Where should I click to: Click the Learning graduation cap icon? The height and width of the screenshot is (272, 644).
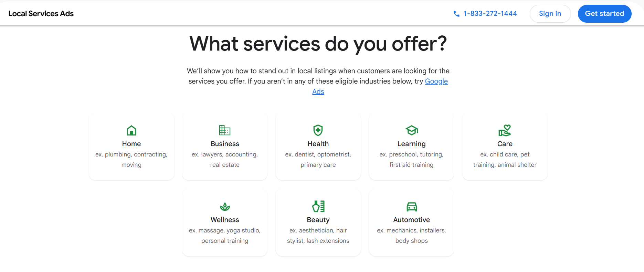click(x=412, y=130)
